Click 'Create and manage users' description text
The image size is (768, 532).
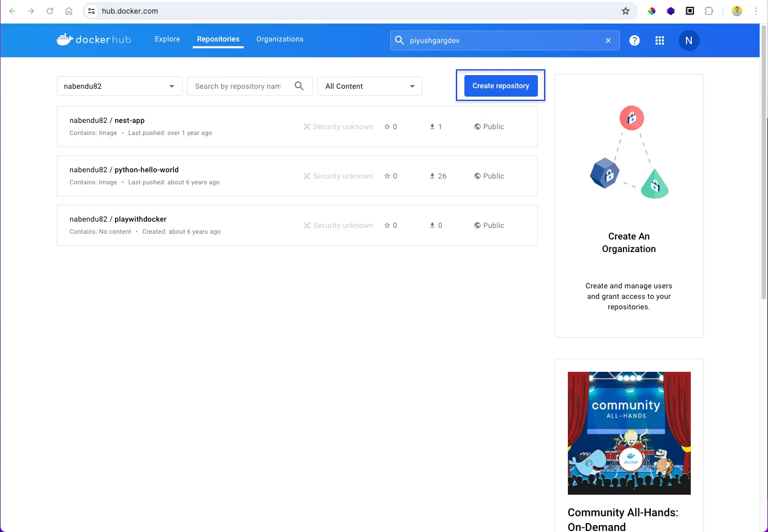coord(629,296)
